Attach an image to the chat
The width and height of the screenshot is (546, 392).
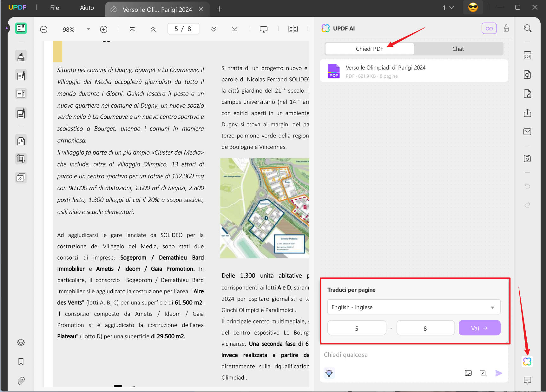tap(468, 373)
